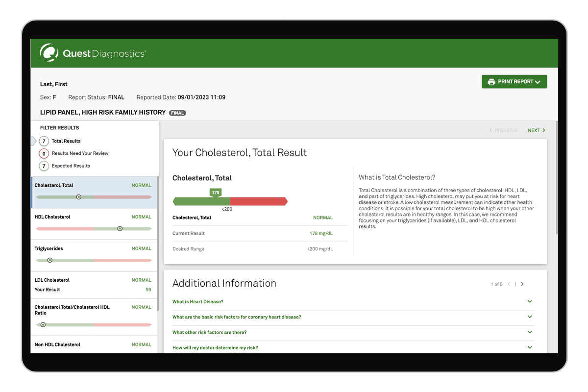The width and height of the screenshot is (588, 392).
Task: Open the Print Report dropdown
Action: tap(538, 82)
